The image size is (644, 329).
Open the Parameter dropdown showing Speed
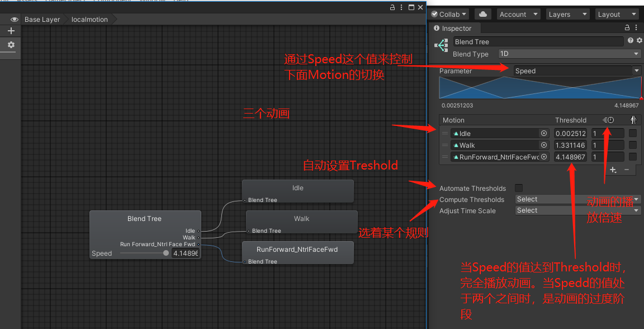point(576,70)
